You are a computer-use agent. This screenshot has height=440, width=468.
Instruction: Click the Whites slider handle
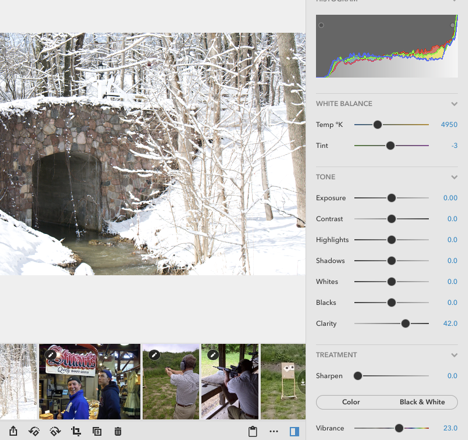click(392, 282)
